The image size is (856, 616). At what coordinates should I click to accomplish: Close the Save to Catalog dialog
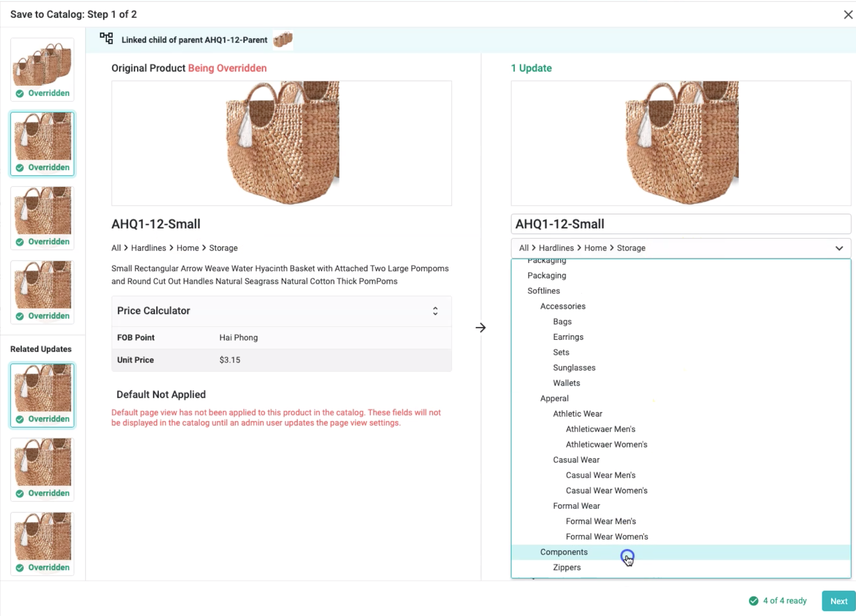(848, 15)
